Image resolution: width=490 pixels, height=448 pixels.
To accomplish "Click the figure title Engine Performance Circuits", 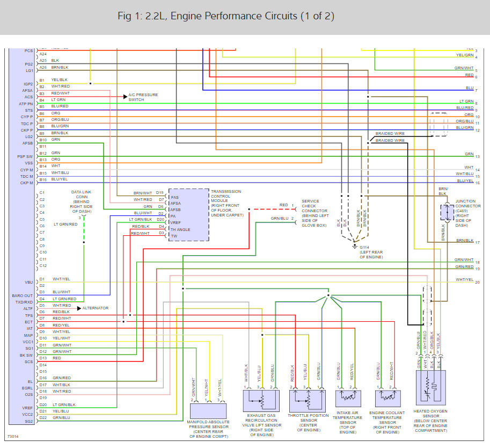I will 226,16.
